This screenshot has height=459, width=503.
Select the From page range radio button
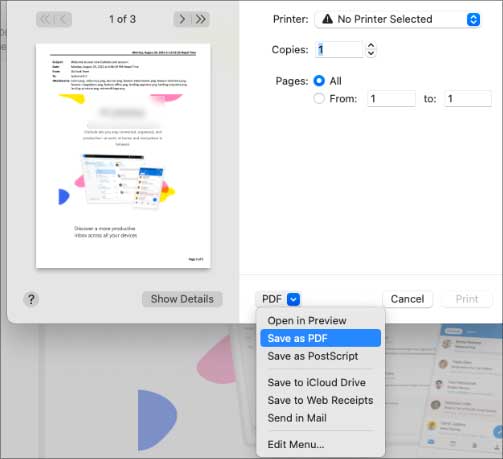click(x=319, y=99)
